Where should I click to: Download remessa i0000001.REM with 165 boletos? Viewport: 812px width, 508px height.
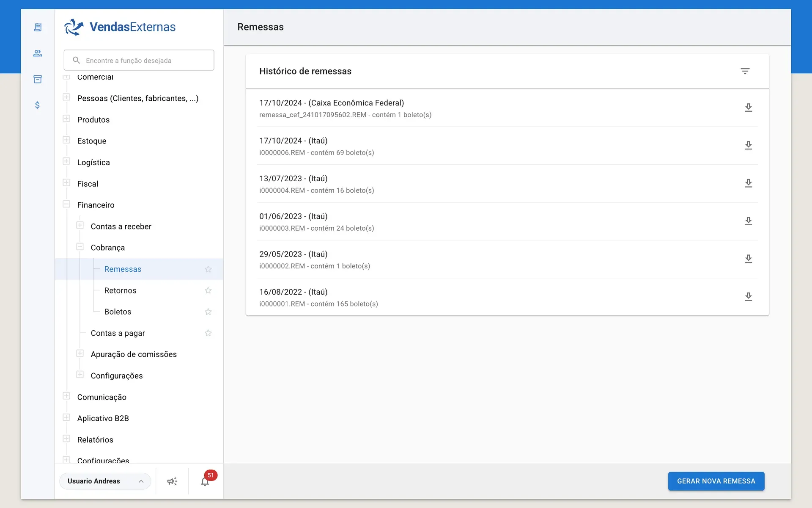pos(748,296)
